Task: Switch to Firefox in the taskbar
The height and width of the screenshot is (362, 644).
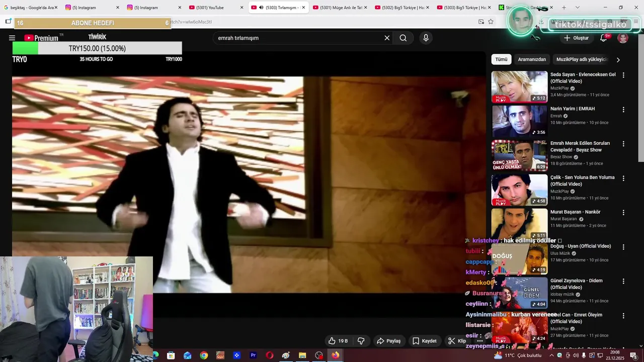Action: [x=335, y=355]
